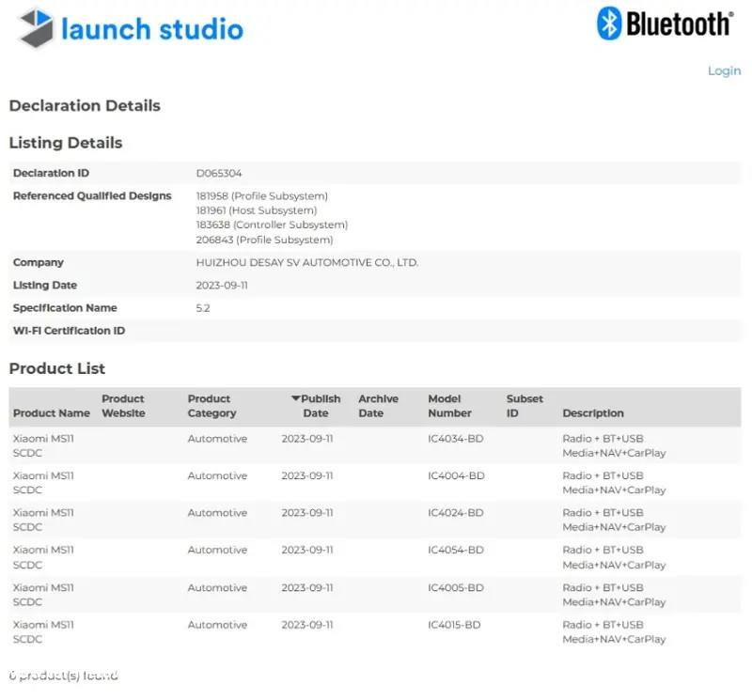Select model number IC4015-BD
The image size is (752, 700).
pos(454,625)
